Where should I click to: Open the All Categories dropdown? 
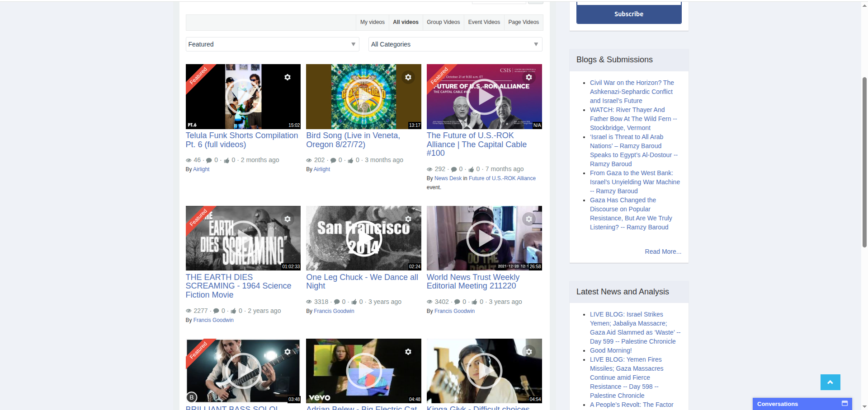point(455,44)
